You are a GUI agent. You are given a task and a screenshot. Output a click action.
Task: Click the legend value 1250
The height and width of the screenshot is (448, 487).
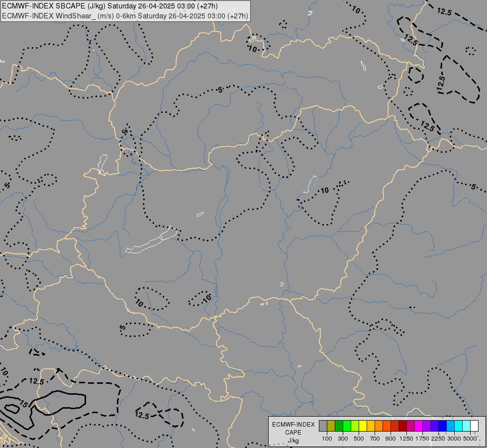click(406, 439)
